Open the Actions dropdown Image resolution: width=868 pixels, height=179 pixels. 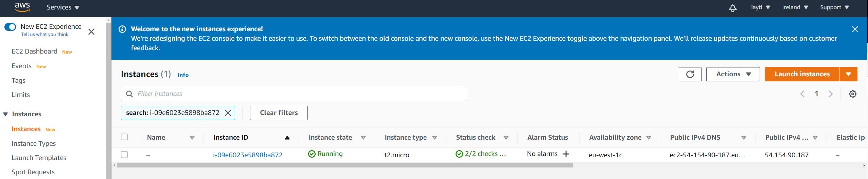(733, 74)
